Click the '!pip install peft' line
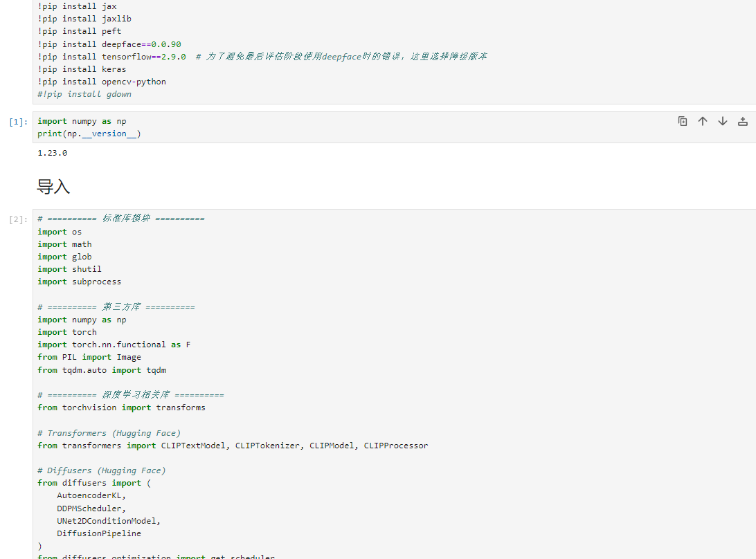 (x=80, y=31)
